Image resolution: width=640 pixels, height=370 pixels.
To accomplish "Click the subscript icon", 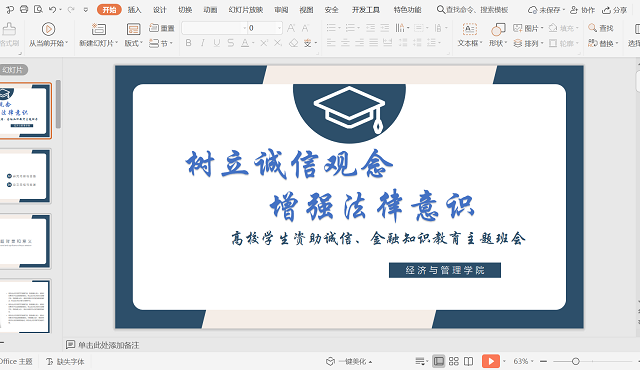I will pyautogui.click(x=278, y=43).
